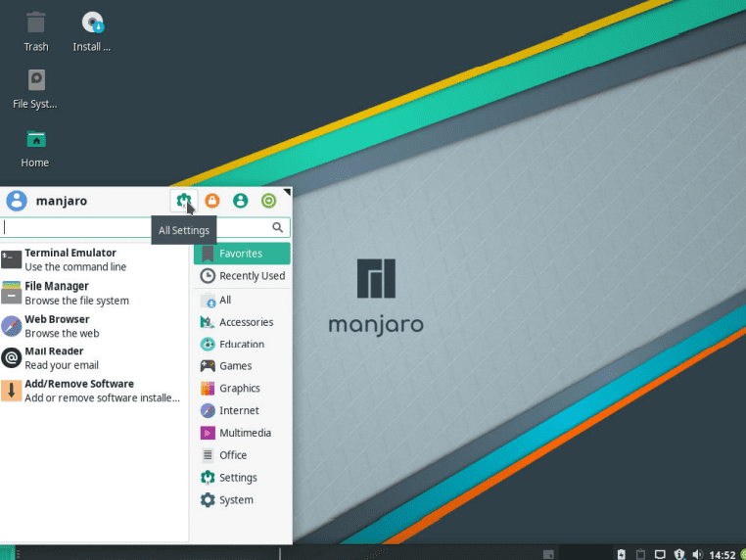
Task: Open the Graphics category
Action: click(242, 389)
